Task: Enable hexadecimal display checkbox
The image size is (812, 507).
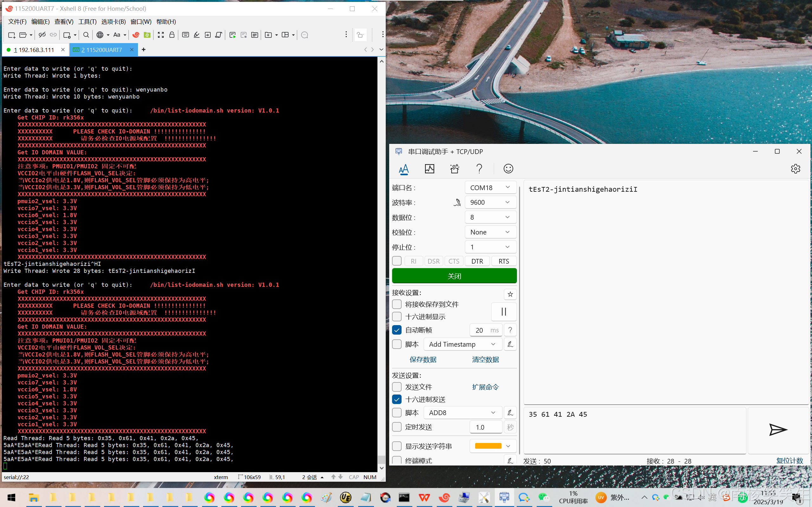Action: click(396, 317)
